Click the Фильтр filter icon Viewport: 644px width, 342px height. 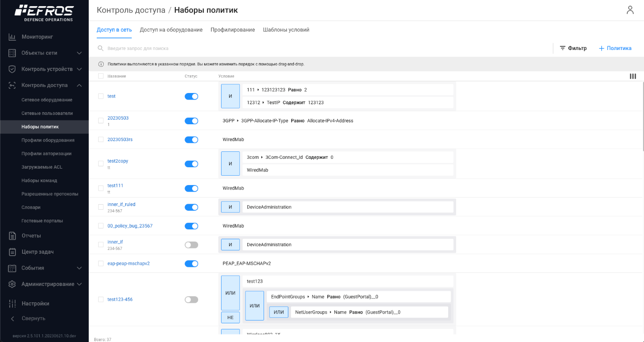563,48
